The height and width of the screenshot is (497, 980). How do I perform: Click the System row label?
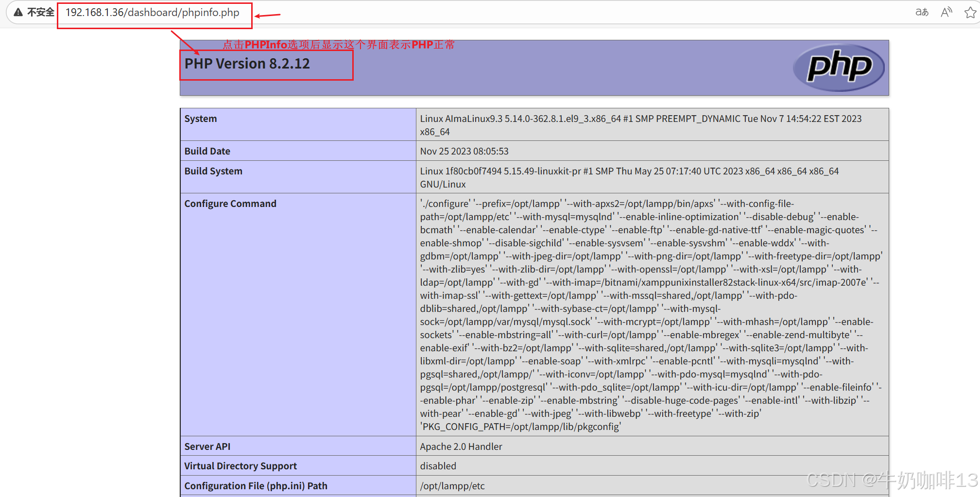[201, 119]
